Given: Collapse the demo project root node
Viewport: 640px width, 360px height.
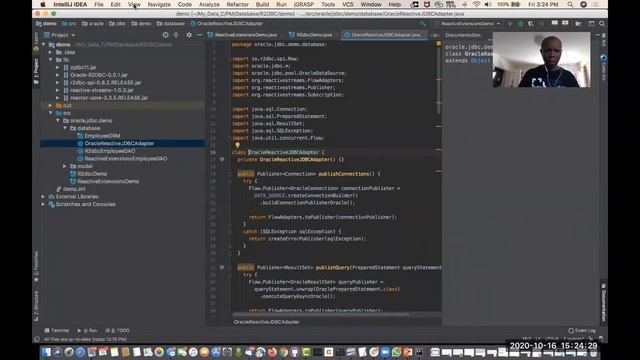Looking at the screenshot, I should pos(44,44).
